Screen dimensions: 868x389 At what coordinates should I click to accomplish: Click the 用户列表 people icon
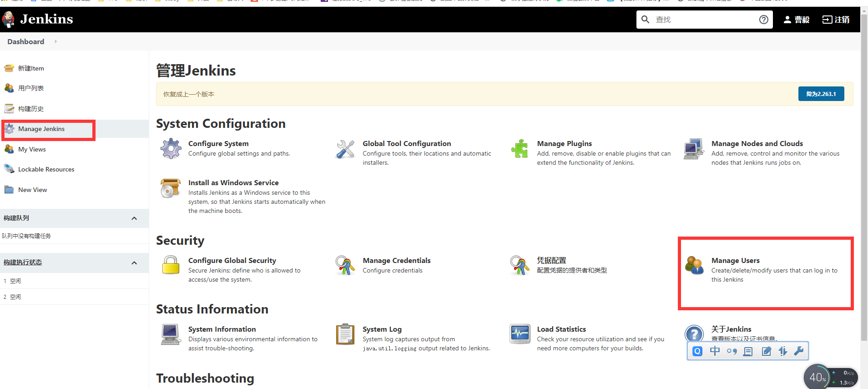(9, 88)
